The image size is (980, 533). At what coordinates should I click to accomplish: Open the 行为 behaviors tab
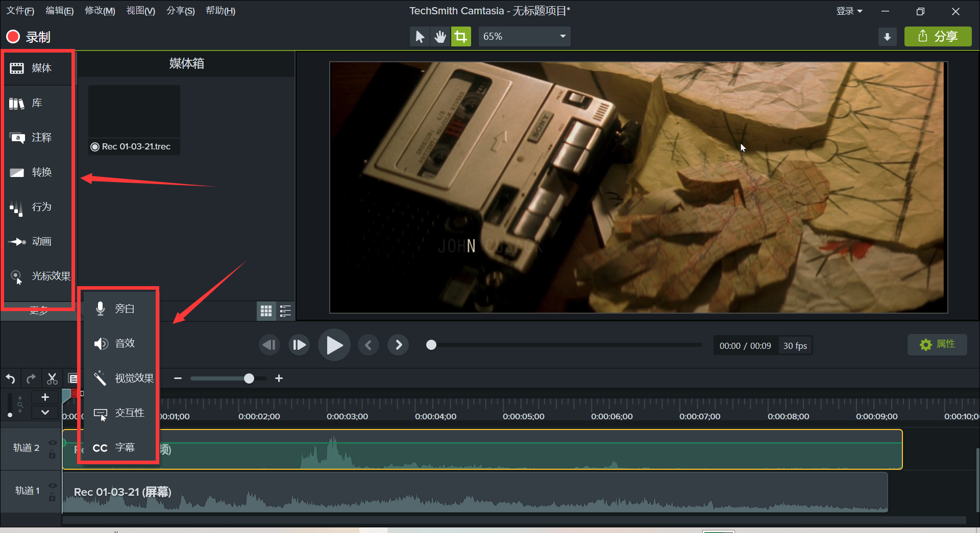(x=38, y=207)
